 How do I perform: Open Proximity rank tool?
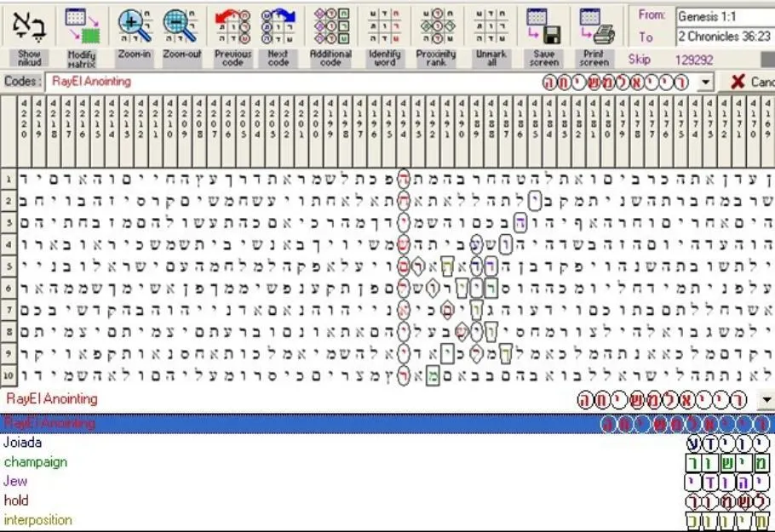tap(436, 26)
